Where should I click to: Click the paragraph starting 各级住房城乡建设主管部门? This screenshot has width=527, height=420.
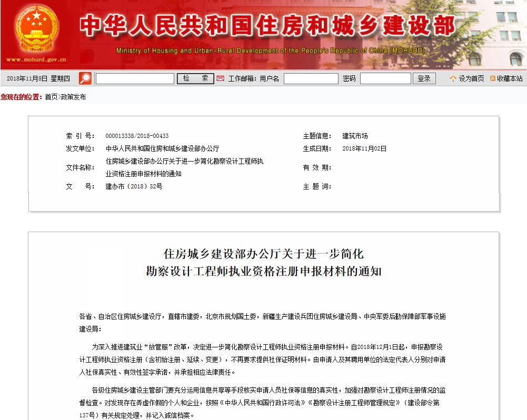tap(263, 403)
